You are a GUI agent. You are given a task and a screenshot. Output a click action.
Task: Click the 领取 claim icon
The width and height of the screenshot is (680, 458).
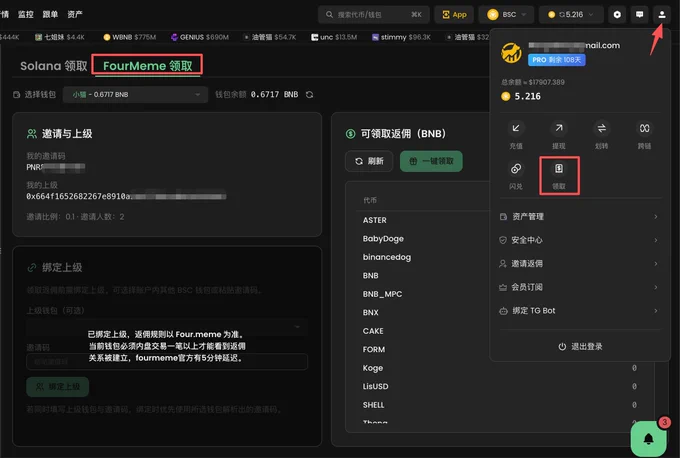pyautogui.click(x=559, y=169)
